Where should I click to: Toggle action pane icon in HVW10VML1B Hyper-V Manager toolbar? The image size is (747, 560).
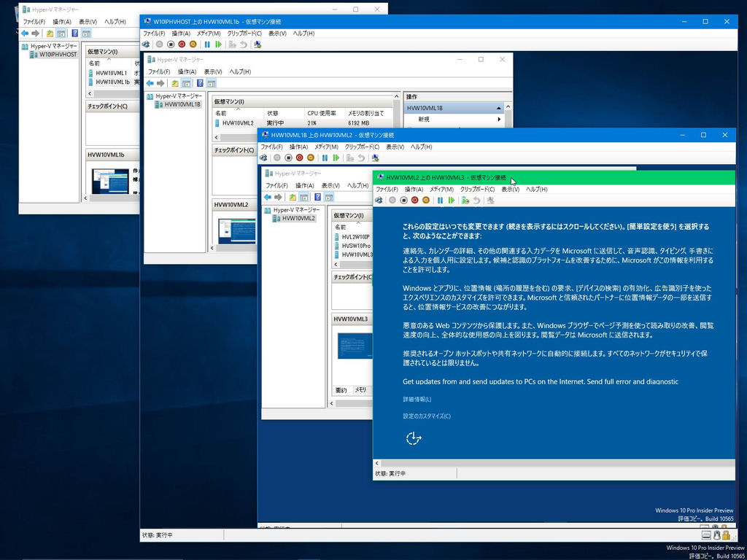212,83
